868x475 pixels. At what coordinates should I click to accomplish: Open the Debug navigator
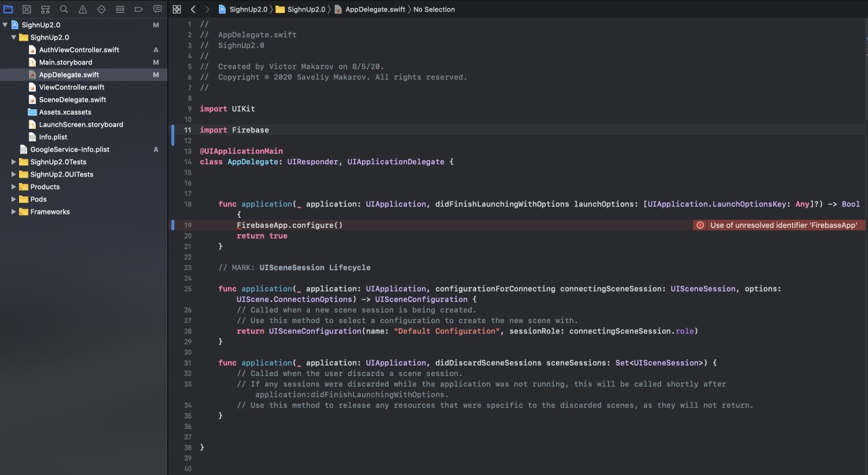tap(120, 9)
